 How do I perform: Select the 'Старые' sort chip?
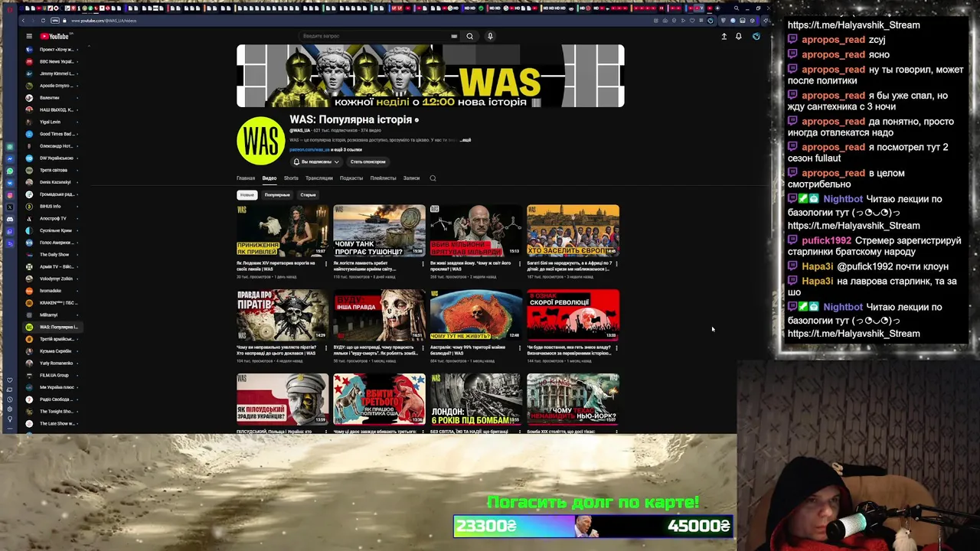308,195
